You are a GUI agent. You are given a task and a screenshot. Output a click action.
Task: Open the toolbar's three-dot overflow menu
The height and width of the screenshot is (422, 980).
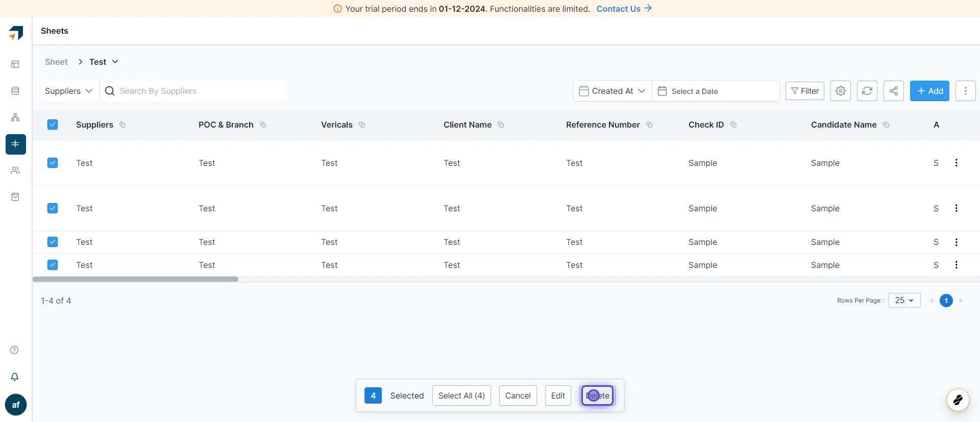tap(966, 91)
